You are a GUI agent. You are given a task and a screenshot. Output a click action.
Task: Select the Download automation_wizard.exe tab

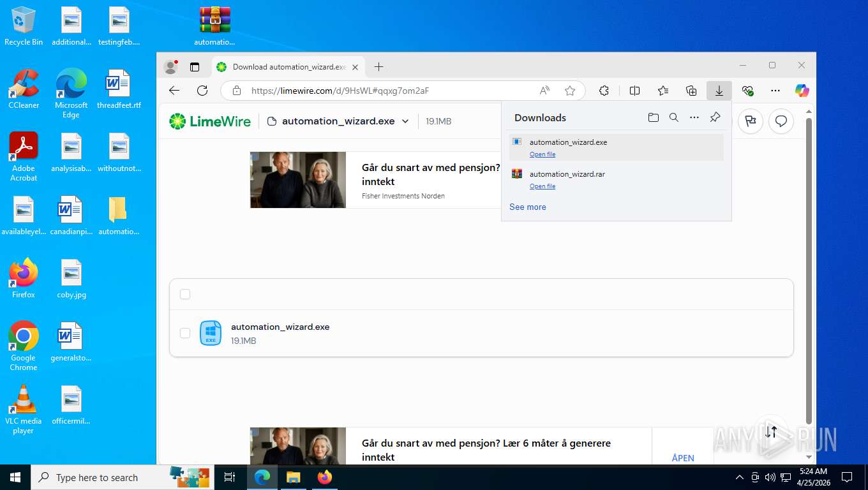click(x=287, y=66)
